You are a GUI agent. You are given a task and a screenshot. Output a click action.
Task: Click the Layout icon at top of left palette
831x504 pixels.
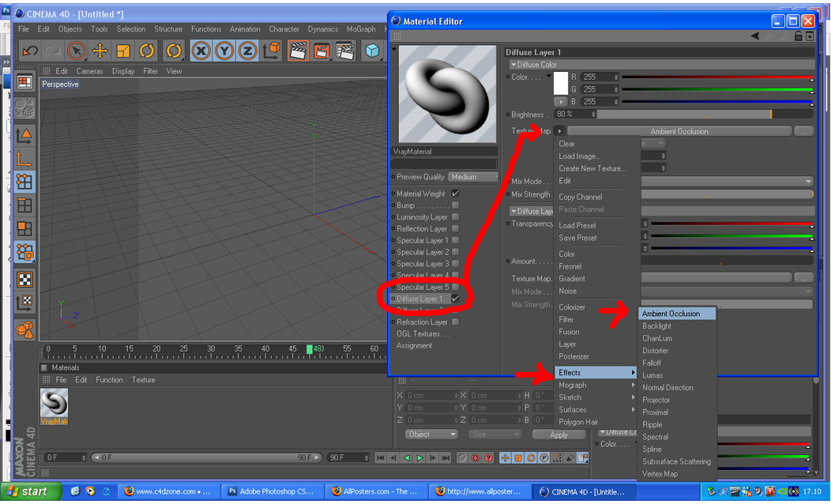click(24, 82)
